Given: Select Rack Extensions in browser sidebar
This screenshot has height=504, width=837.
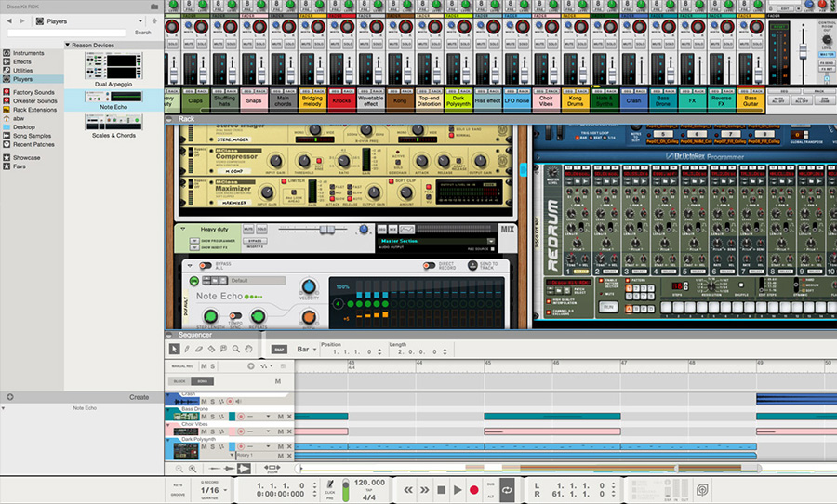Looking at the screenshot, I should tap(34, 110).
